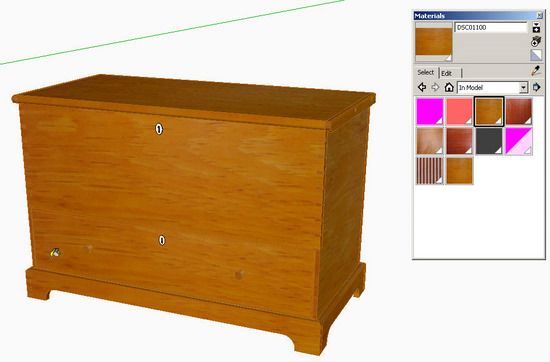
Task: Click the upper texture pin on chest
Action: pos(159,129)
